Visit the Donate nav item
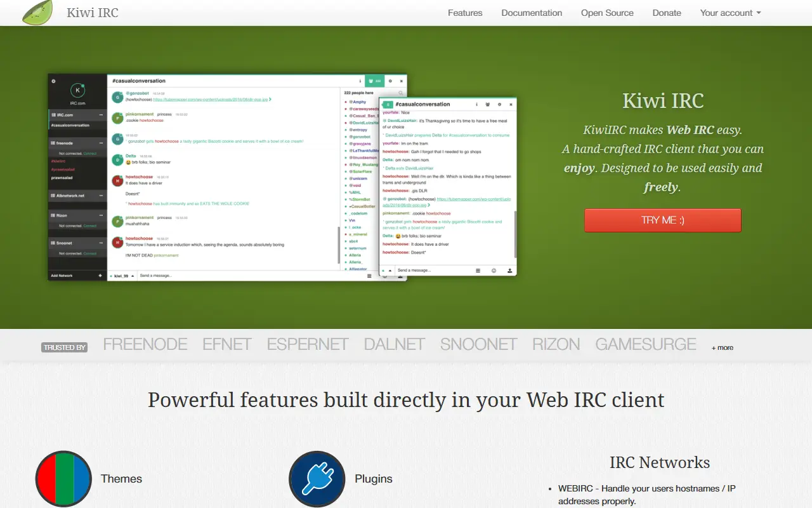Image resolution: width=812 pixels, height=508 pixels. click(667, 13)
